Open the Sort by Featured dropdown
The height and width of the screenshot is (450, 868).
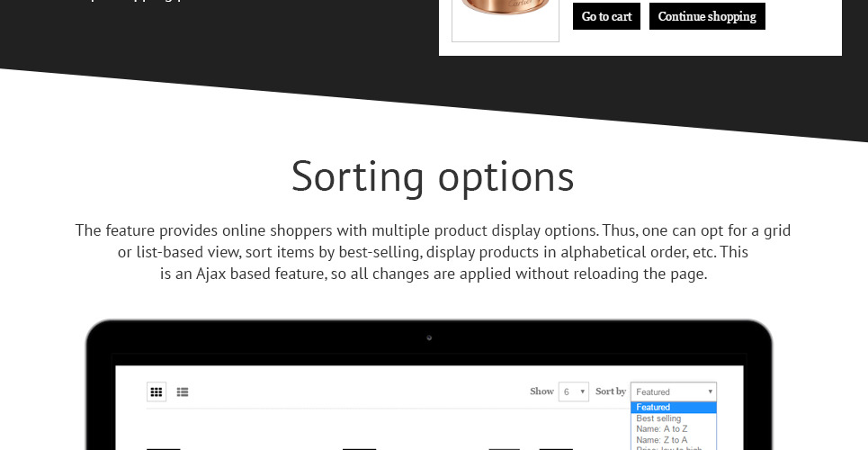(673, 391)
